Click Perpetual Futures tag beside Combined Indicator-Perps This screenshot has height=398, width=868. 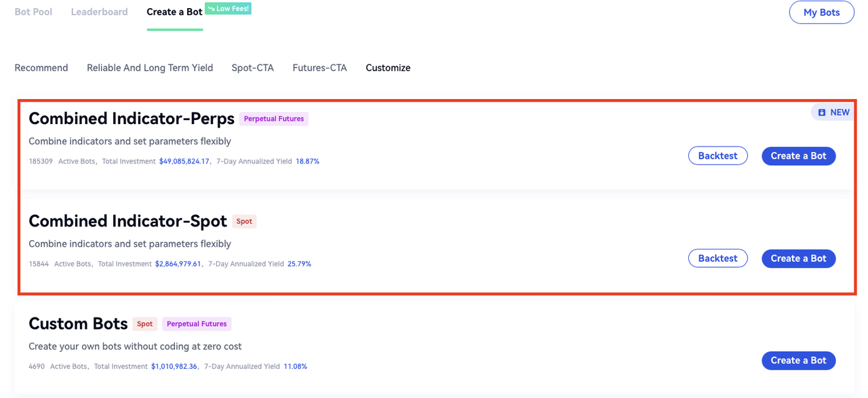point(274,119)
